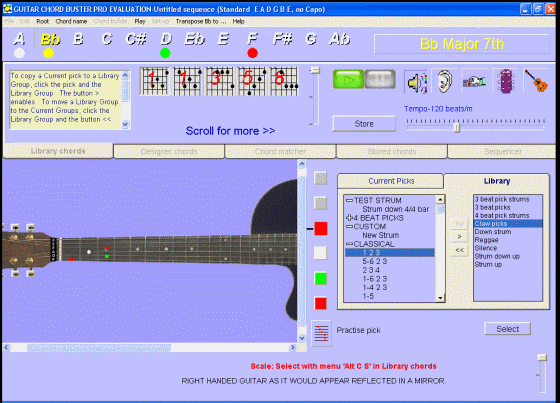Open the purple guitar headstock tuning icon
The height and width of the screenshot is (403, 560).
[x=506, y=81]
